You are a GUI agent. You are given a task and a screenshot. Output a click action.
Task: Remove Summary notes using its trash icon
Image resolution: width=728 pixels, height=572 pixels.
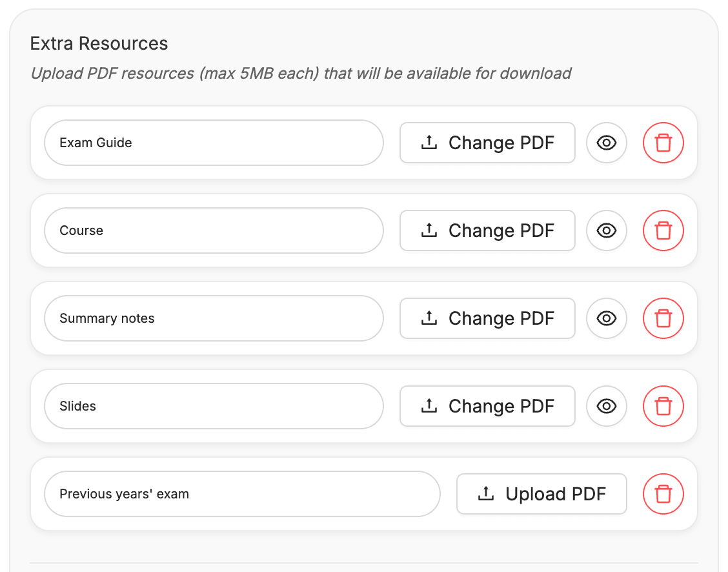(663, 318)
